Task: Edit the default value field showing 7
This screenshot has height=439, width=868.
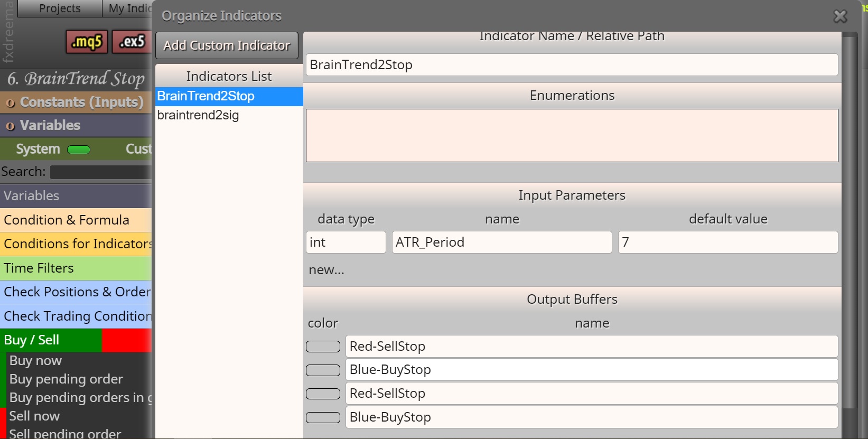Action: pos(728,242)
